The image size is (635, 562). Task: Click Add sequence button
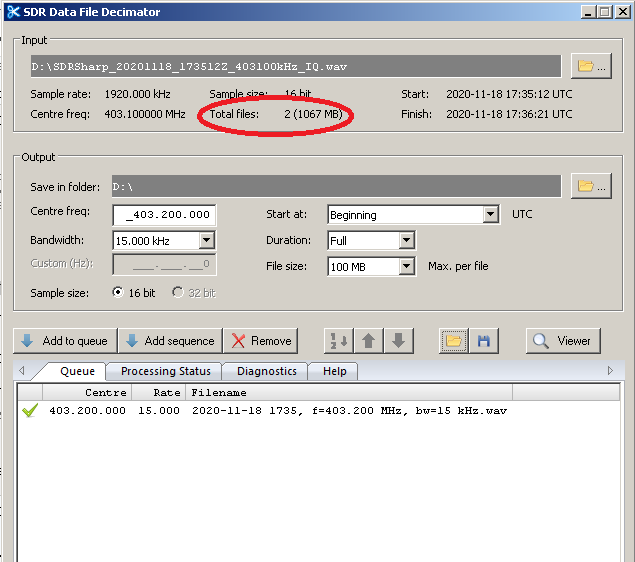pos(169,341)
